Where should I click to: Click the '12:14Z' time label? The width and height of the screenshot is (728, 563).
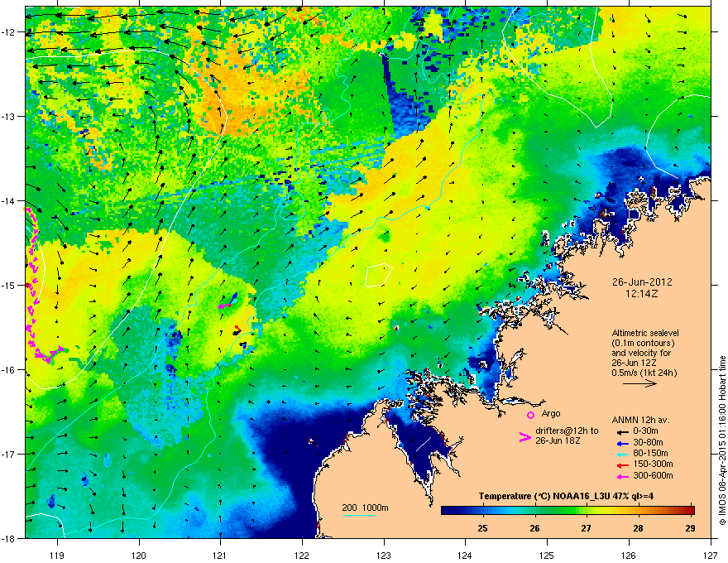coord(642,294)
